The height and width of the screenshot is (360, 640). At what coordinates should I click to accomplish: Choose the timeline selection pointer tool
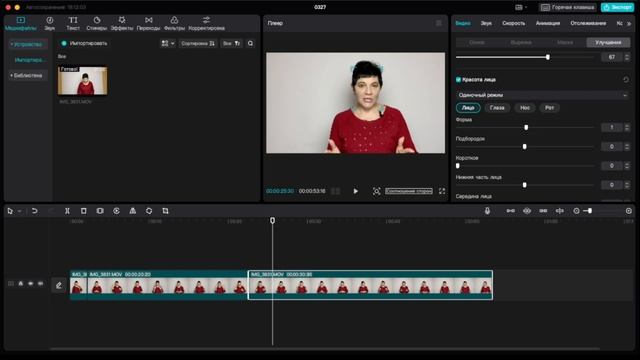[10, 211]
